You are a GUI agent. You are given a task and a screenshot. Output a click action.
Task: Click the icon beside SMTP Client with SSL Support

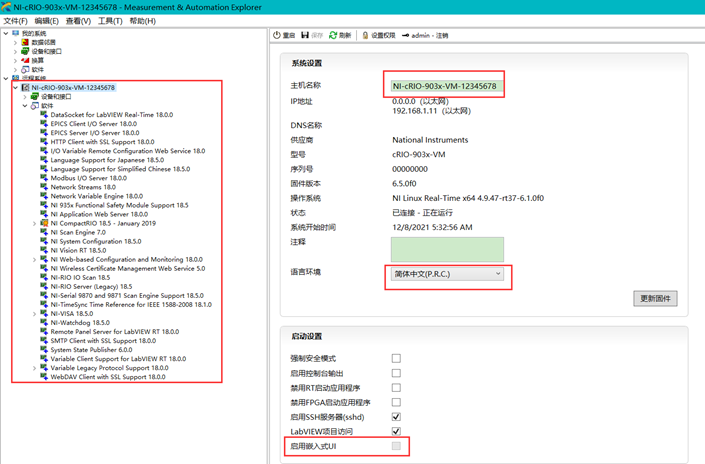44,340
